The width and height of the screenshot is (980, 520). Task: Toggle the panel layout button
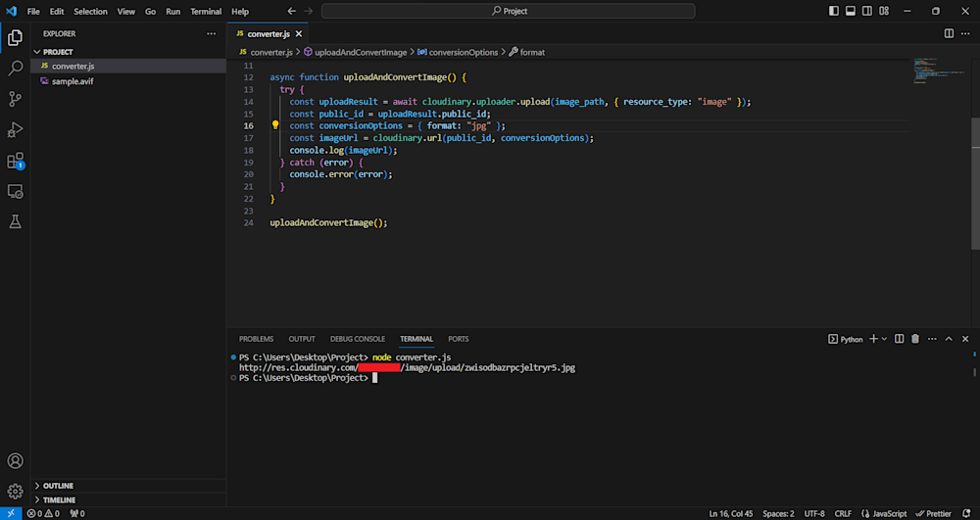pyautogui.click(x=851, y=11)
